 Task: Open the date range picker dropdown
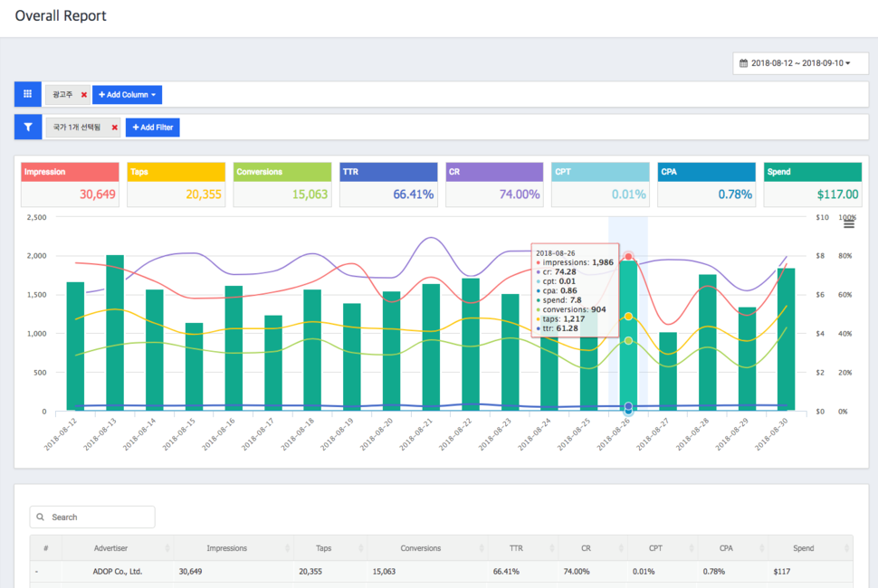point(800,63)
